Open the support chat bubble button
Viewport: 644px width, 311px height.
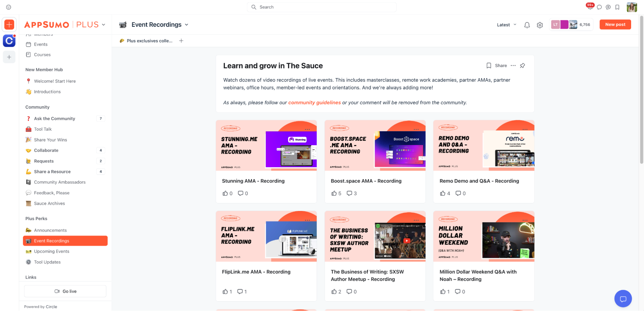pos(623,298)
